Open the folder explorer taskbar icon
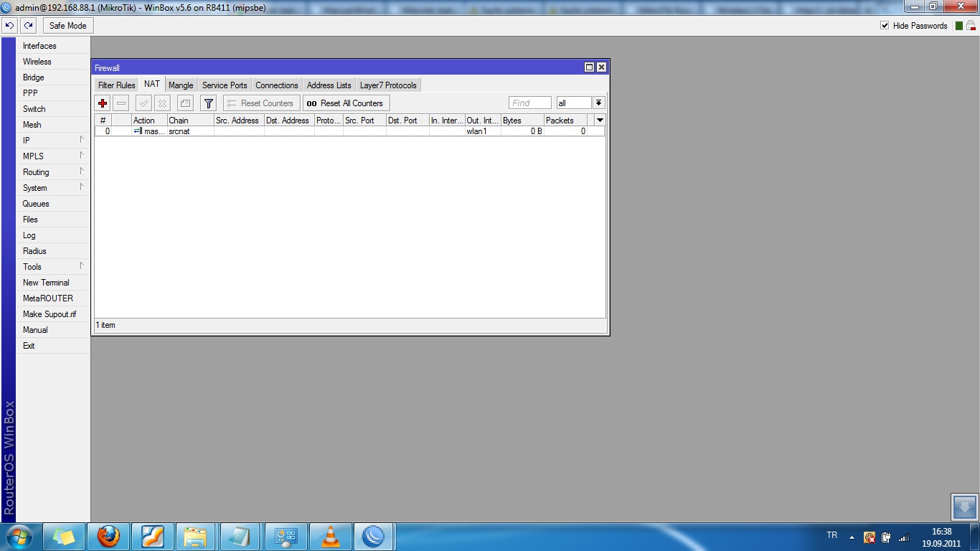This screenshot has width=980, height=551. 195,537
